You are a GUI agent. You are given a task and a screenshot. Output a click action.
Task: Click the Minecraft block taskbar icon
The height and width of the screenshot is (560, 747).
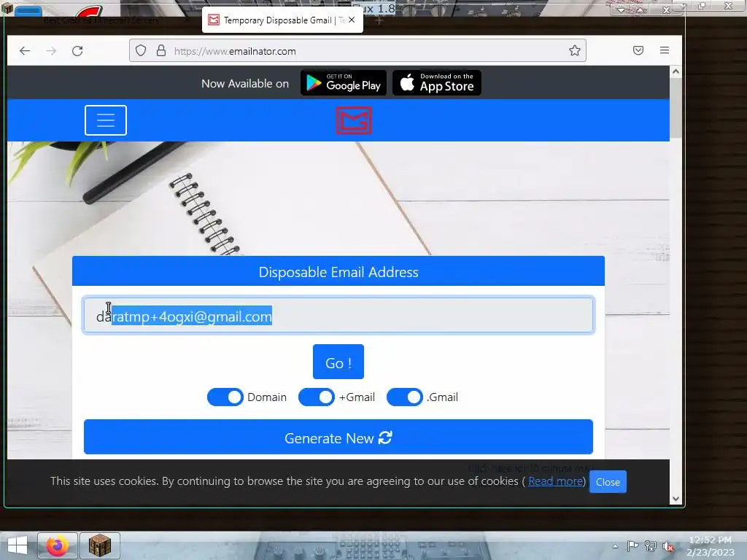pos(99,545)
